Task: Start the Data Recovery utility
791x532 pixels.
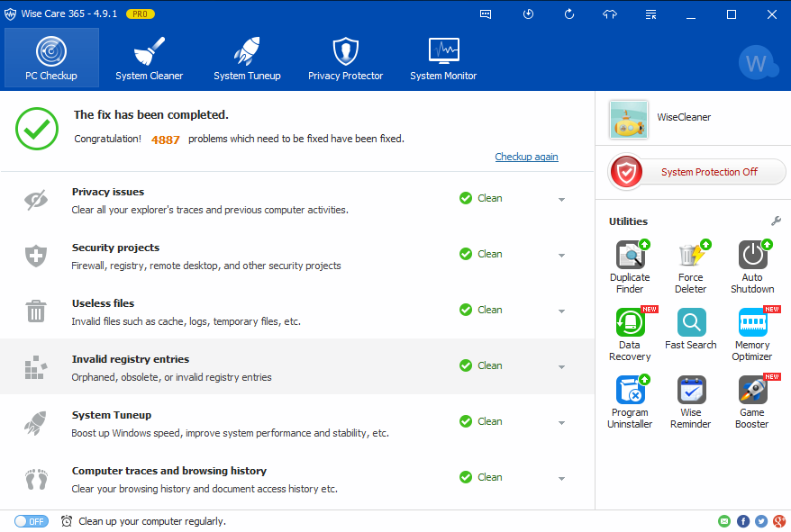Action: pos(630,323)
